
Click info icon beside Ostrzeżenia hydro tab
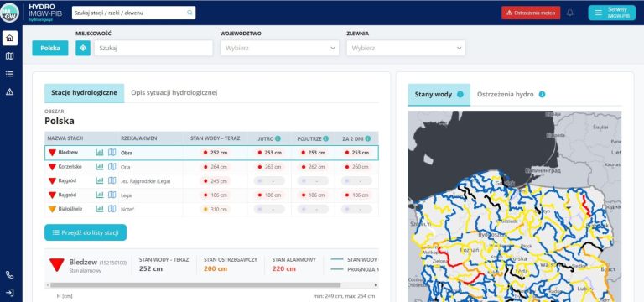[542, 95]
